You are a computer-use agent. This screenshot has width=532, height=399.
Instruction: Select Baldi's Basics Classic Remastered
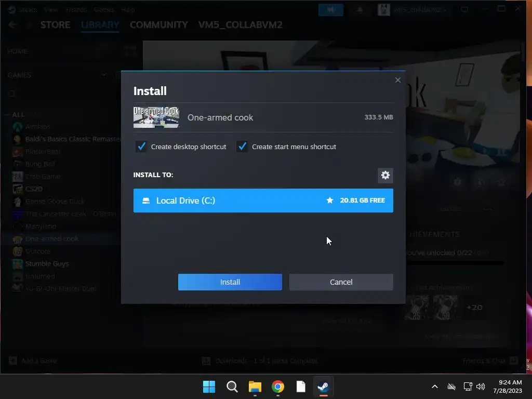pos(73,139)
